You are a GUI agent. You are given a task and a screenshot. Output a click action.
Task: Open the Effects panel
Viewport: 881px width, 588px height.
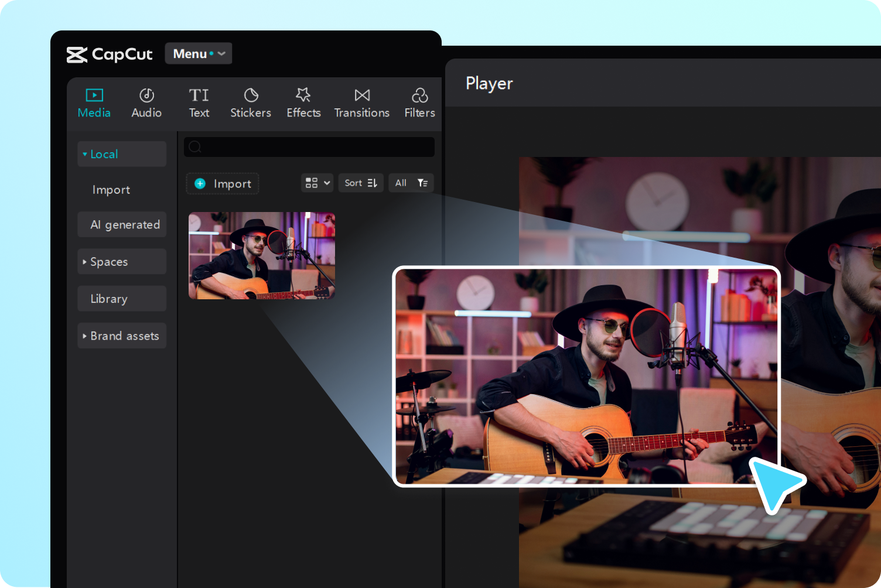point(303,102)
